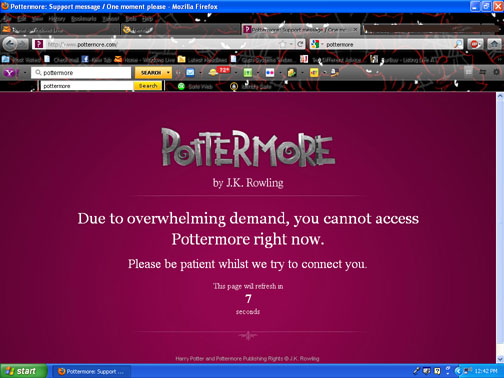The width and height of the screenshot is (504, 378).
Task: Bookmark this page with the star icon
Action: 283,44
